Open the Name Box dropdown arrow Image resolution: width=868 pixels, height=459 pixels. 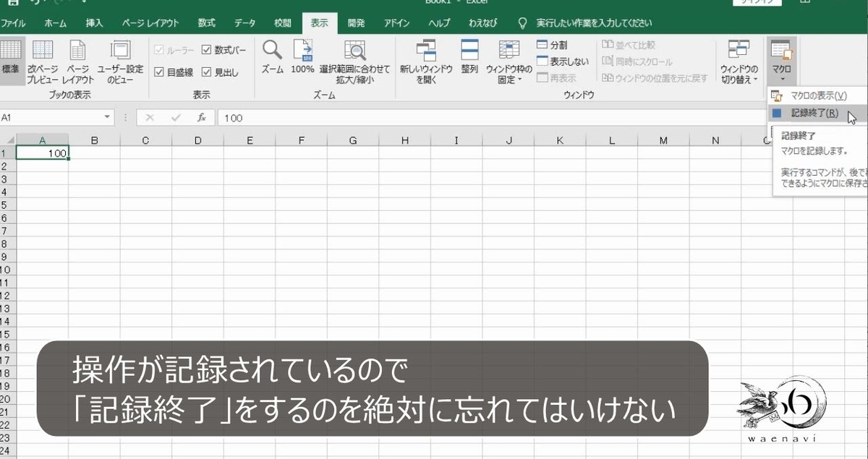[x=108, y=118]
